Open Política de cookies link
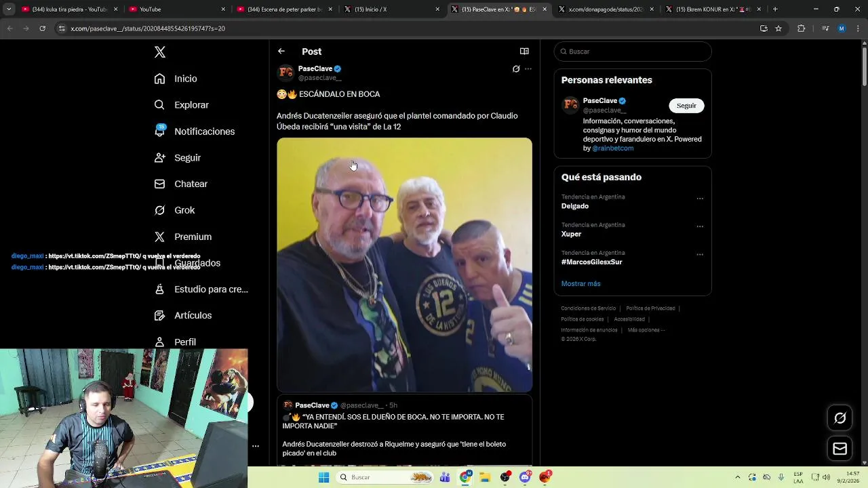868x488 pixels. coord(583,319)
